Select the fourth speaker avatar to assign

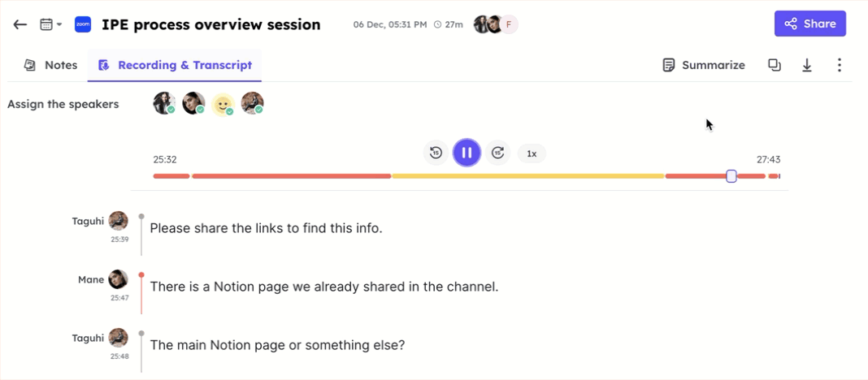[x=253, y=103]
